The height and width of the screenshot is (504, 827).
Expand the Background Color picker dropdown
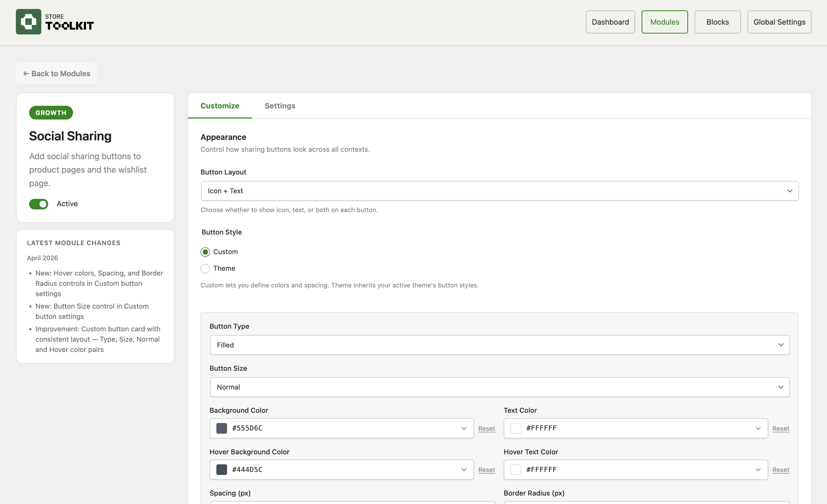tap(464, 428)
